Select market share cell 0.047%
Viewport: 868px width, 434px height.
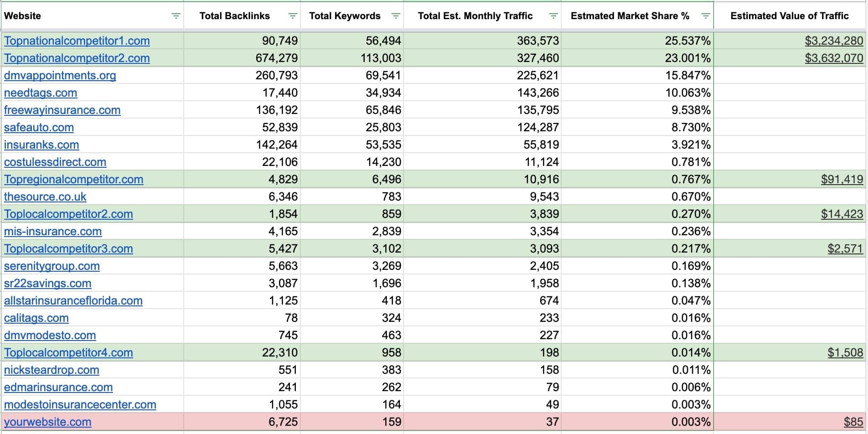tap(637, 301)
